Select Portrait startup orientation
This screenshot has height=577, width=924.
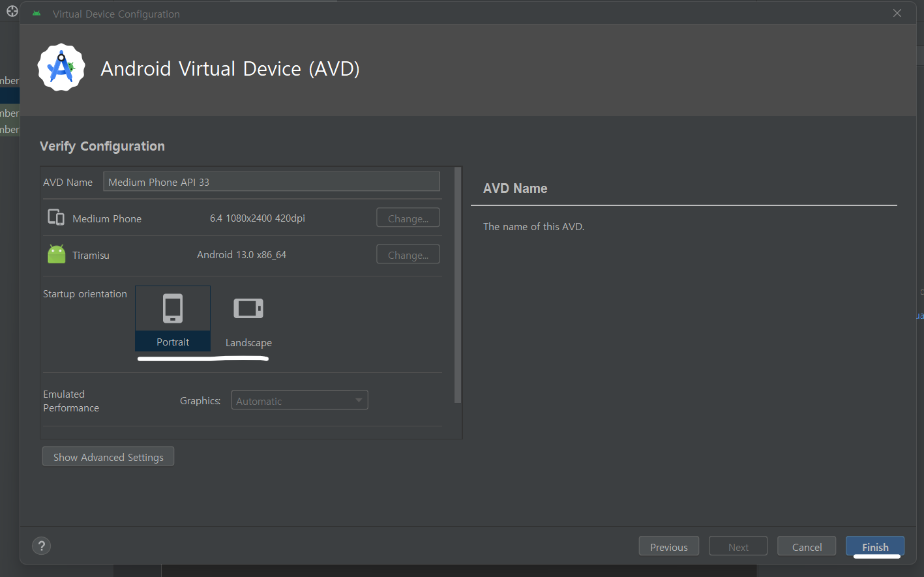[173, 318]
